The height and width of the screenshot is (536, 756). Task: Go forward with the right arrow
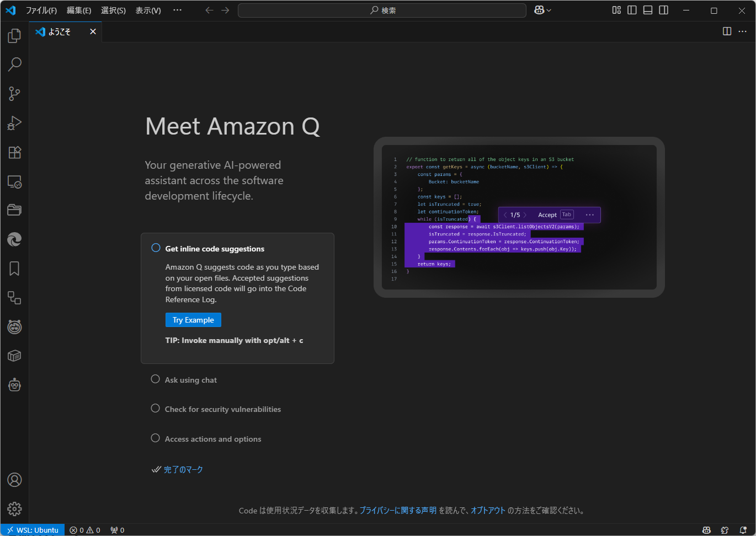tap(225, 10)
